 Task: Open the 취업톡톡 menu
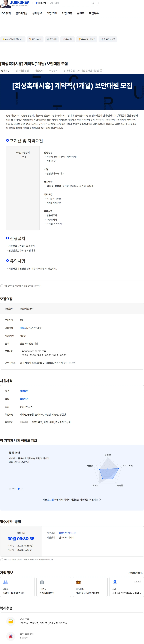tap(94, 13)
